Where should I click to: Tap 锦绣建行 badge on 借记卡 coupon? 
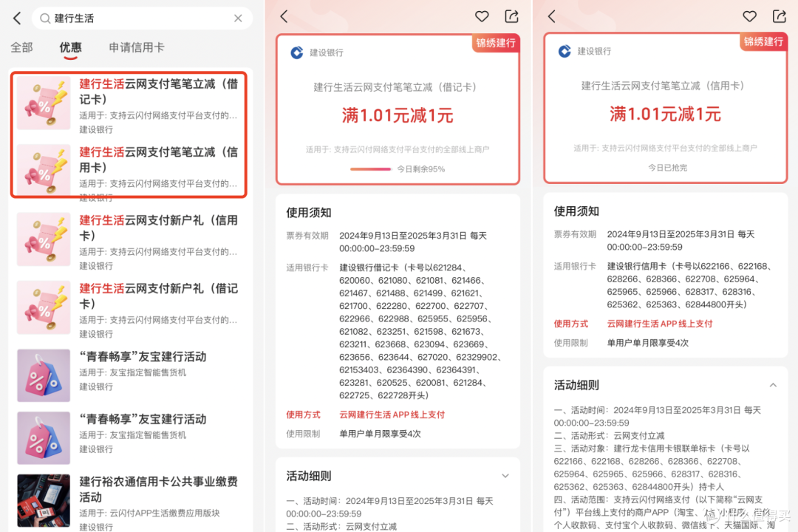pyautogui.click(x=496, y=43)
